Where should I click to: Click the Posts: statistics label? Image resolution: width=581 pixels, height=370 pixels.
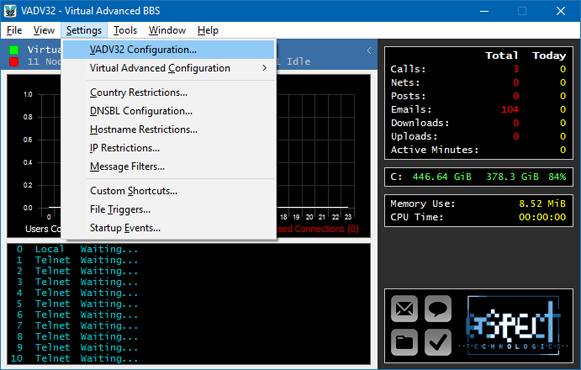tap(408, 96)
